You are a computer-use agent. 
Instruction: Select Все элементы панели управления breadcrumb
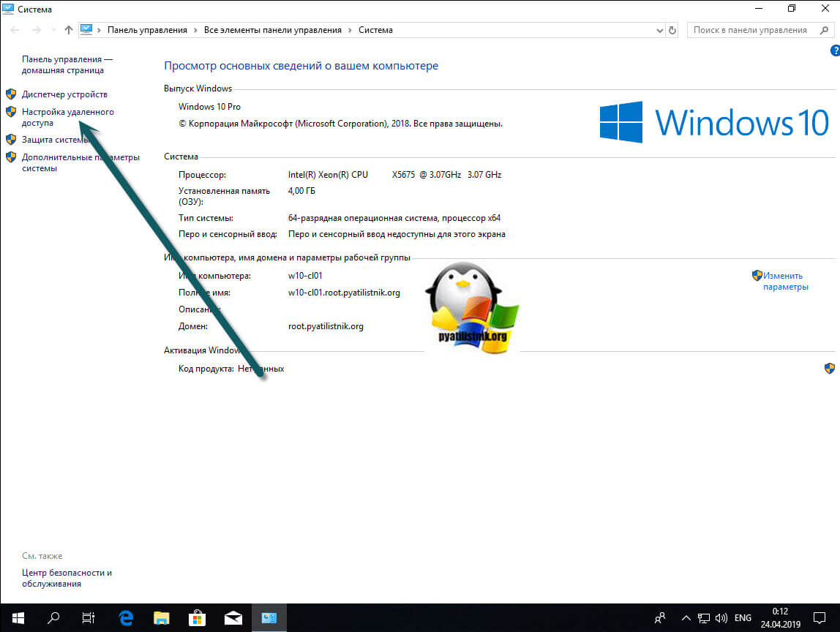coord(272,30)
